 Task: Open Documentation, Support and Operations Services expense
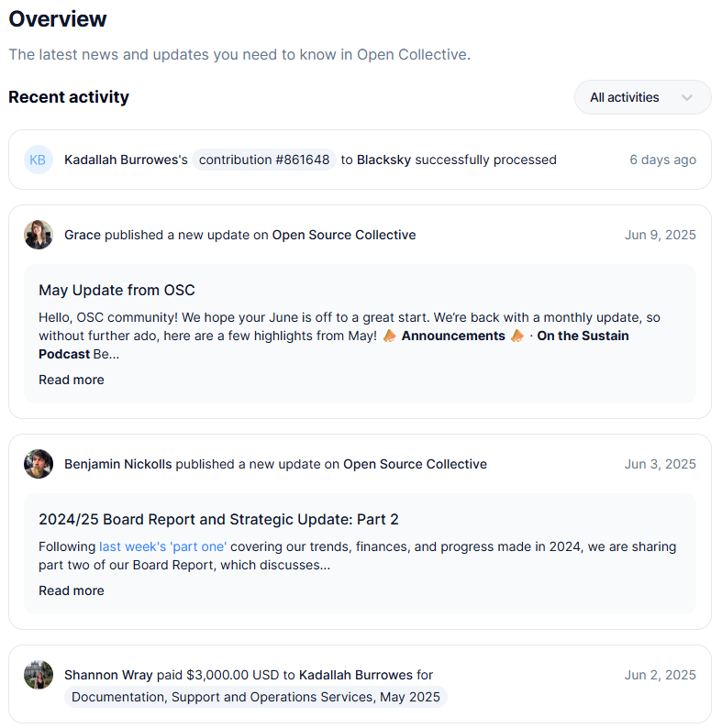coord(256,697)
